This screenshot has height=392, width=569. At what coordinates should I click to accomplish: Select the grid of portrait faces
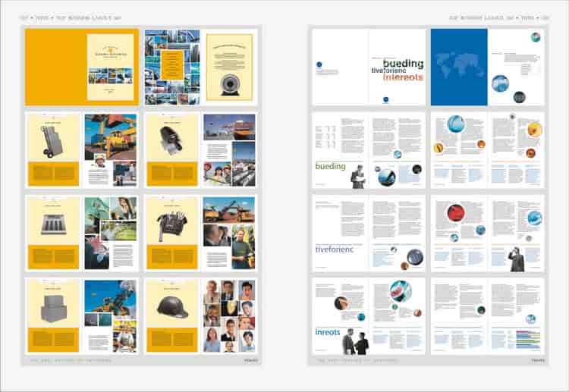[230, 315]
